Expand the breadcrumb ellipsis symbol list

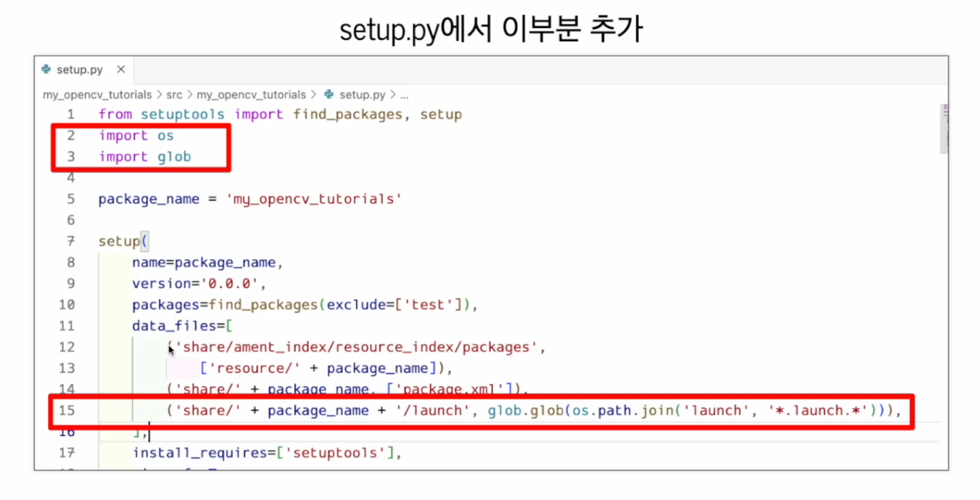[404, 95]
